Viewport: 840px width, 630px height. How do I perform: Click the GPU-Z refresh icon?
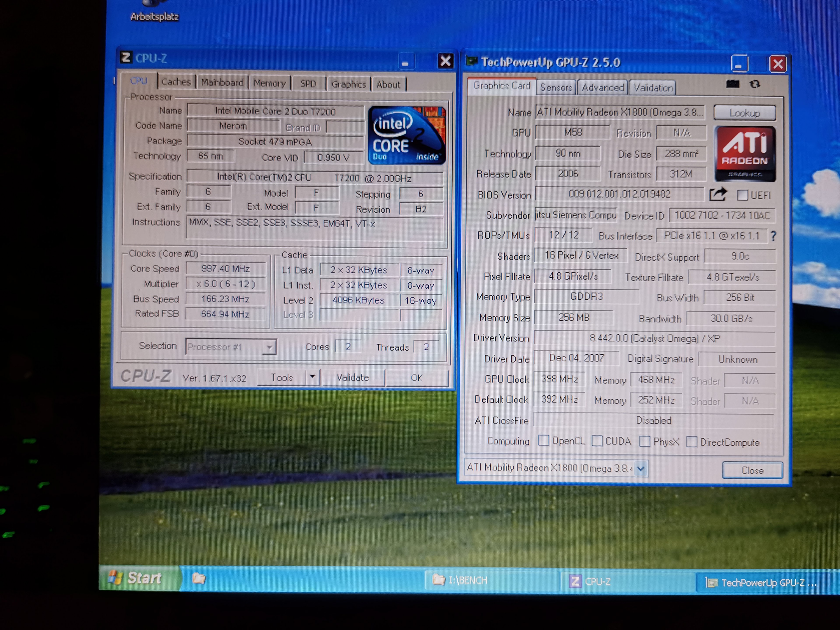[x=754, y=84]
